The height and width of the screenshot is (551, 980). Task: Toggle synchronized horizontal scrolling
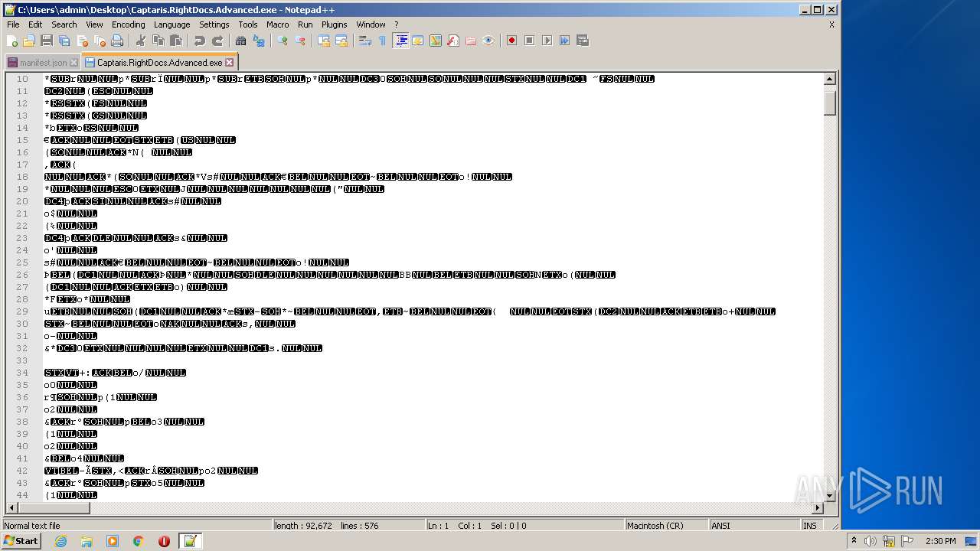pyautogui.click(x=341, y=41)
